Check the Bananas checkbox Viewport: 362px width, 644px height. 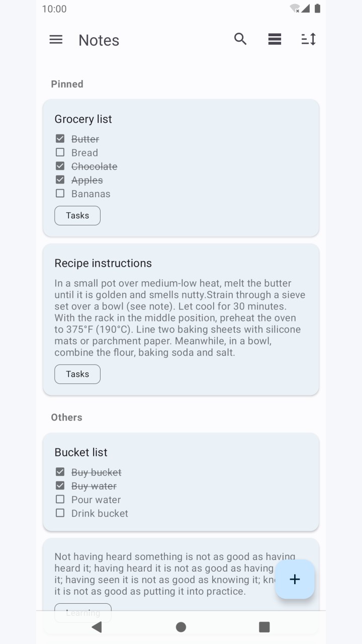(60, 193)
